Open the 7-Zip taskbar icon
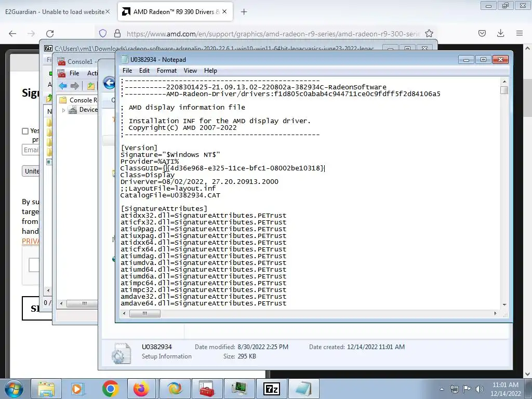 (272, 389)
